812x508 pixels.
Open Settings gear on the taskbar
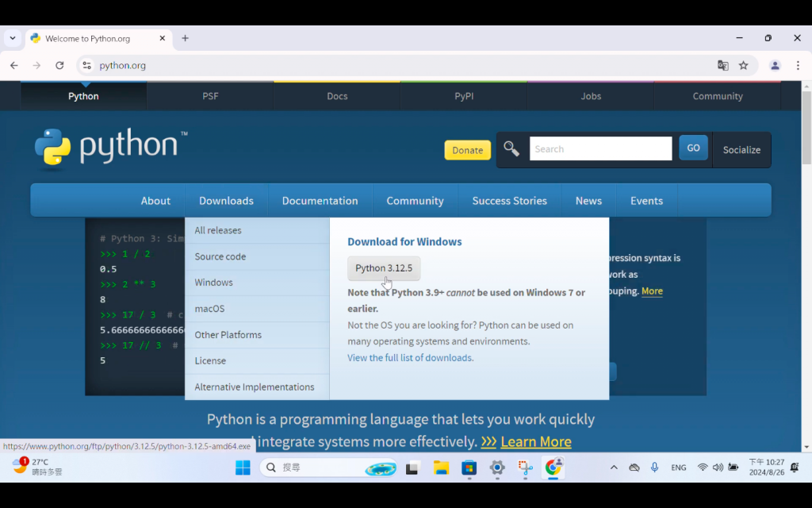tap(497, 468)
